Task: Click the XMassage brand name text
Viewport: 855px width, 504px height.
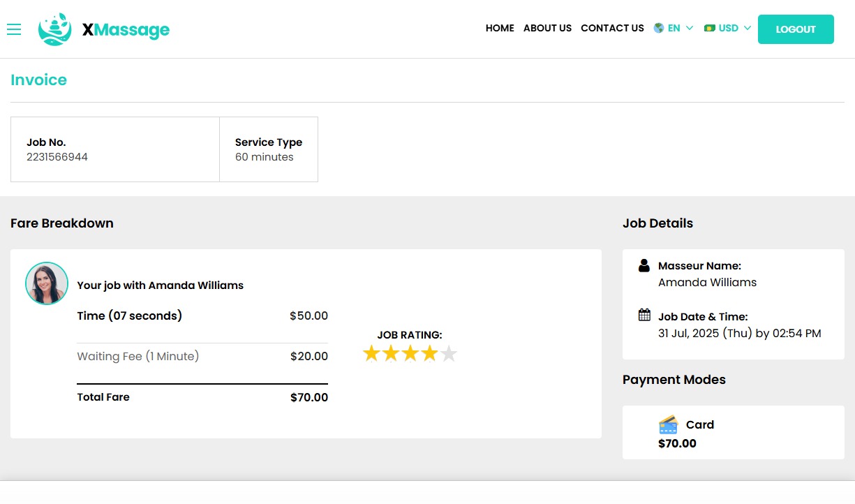Action: click(x=126, y=30)
